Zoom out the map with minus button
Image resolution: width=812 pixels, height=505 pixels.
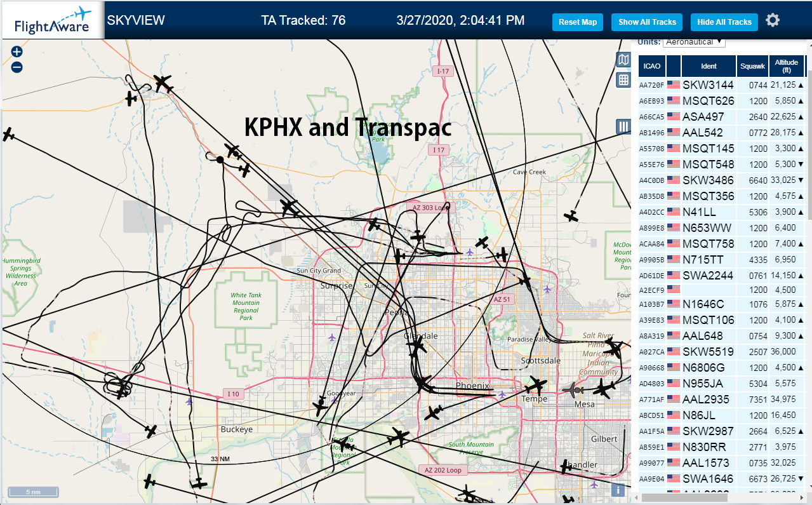17,67
